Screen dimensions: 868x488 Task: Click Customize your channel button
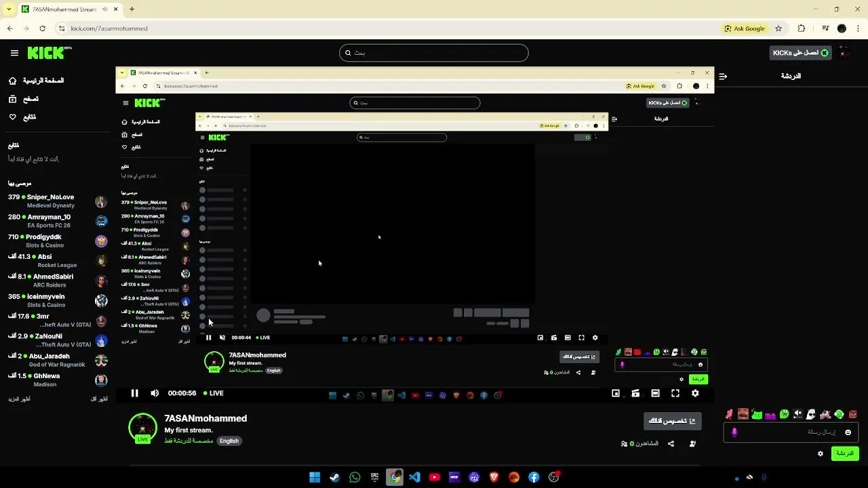(672, 421)
